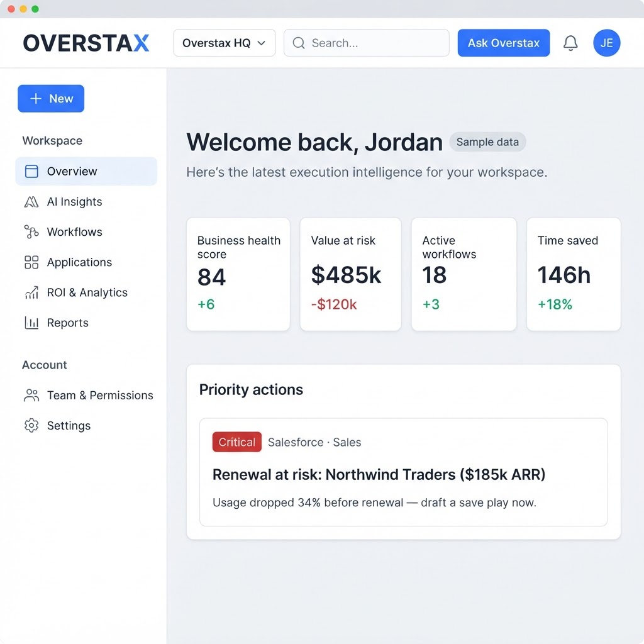Open the AI Insights menu item
Image resolution: width=644 pixels, height=644 pixels.
pos(86,202)
